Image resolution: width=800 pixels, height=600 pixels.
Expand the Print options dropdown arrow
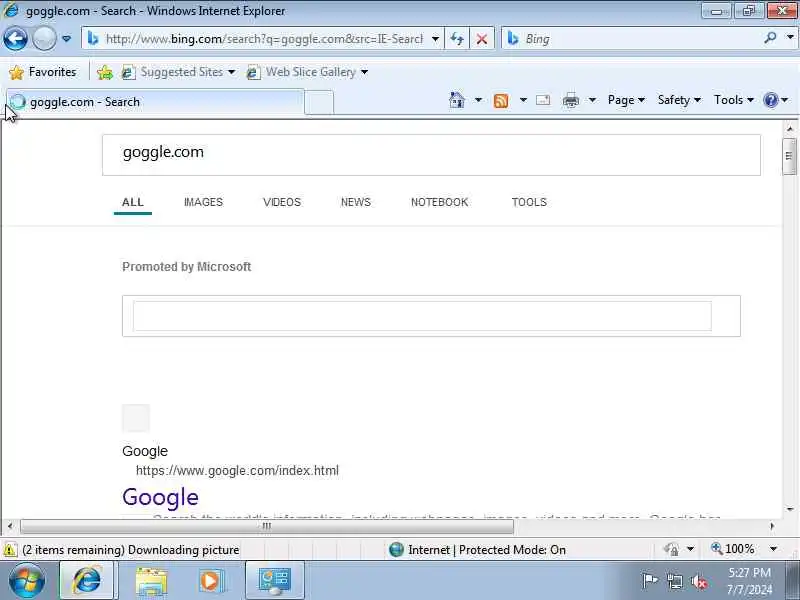coord(592,100)
